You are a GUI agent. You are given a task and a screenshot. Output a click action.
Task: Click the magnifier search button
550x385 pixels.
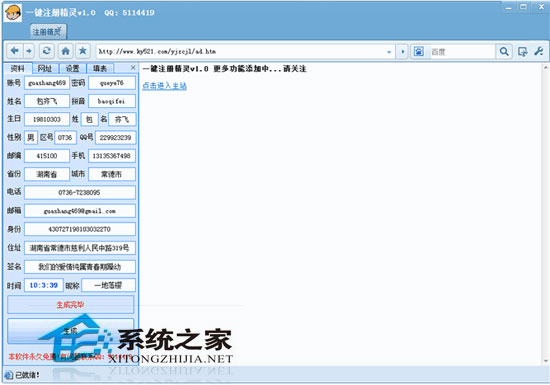[x=504, y=52]
